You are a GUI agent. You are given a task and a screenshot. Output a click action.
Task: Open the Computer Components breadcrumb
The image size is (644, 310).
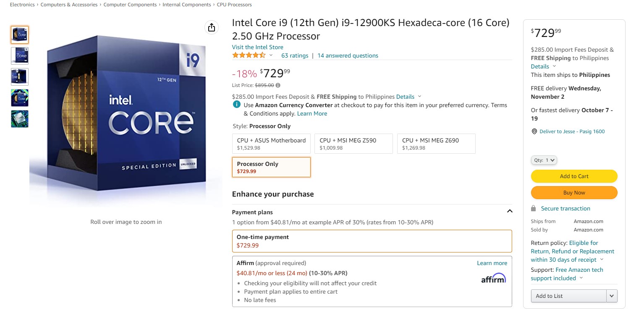130,5
